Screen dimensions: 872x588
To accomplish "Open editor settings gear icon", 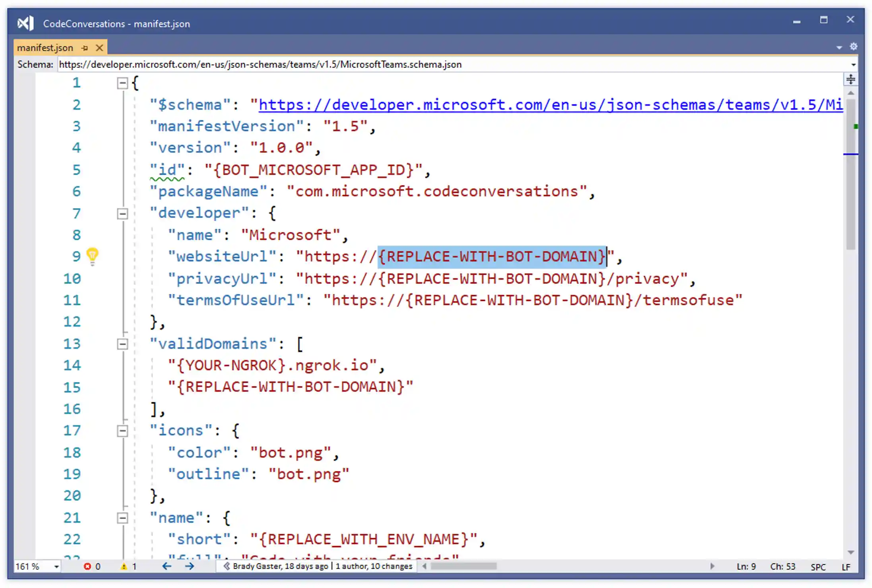I will [853, 47].
